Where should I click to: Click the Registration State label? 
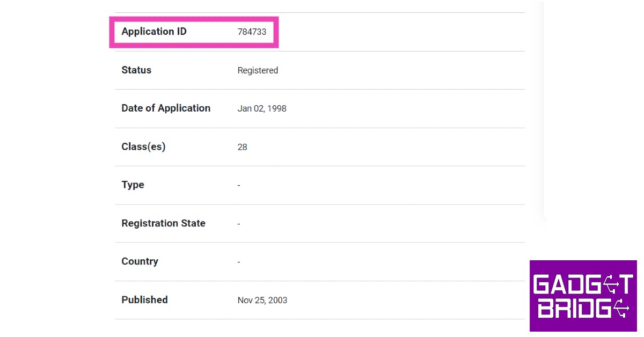(163, 223)
